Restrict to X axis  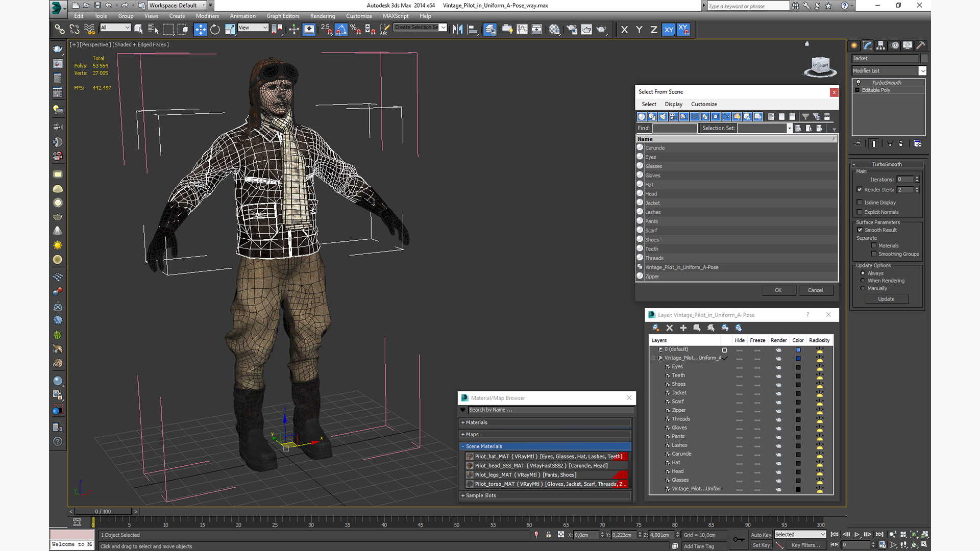[x=624, y=30]
